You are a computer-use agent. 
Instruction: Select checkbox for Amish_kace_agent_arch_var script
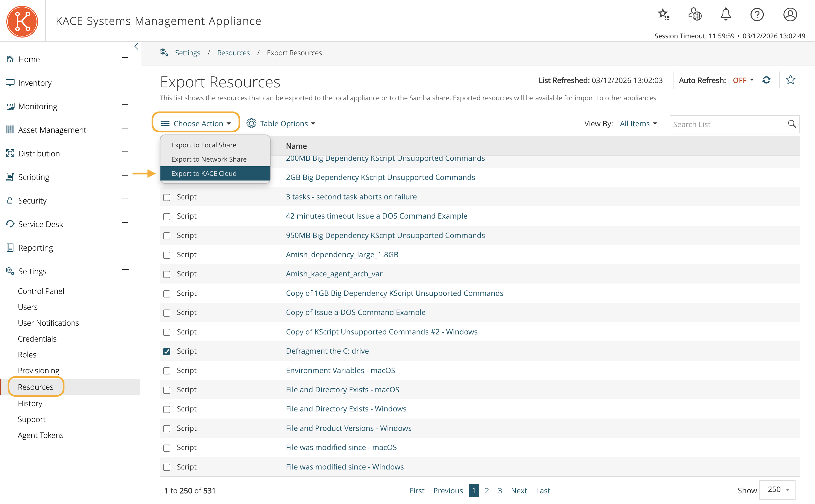pos(167,274)
